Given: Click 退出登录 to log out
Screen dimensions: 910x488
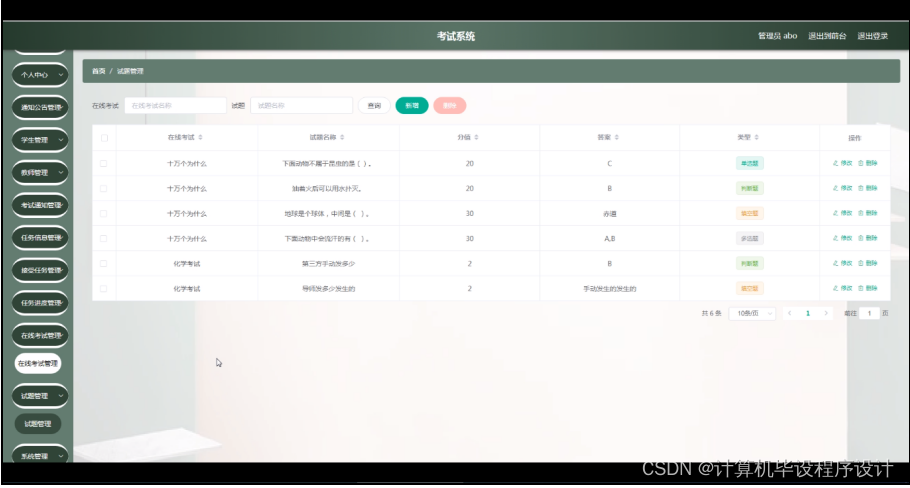Looking at the screenshot, I should click(873, 36).
